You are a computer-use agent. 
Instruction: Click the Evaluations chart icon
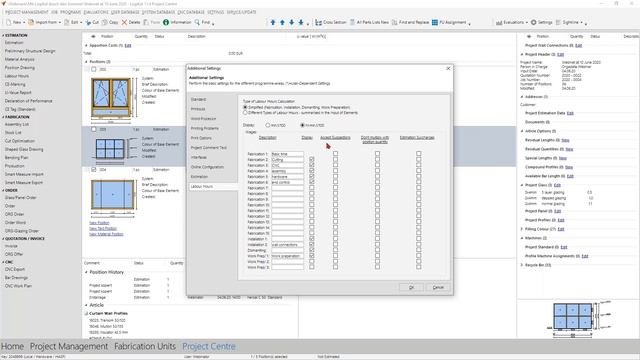click(499, 22)
